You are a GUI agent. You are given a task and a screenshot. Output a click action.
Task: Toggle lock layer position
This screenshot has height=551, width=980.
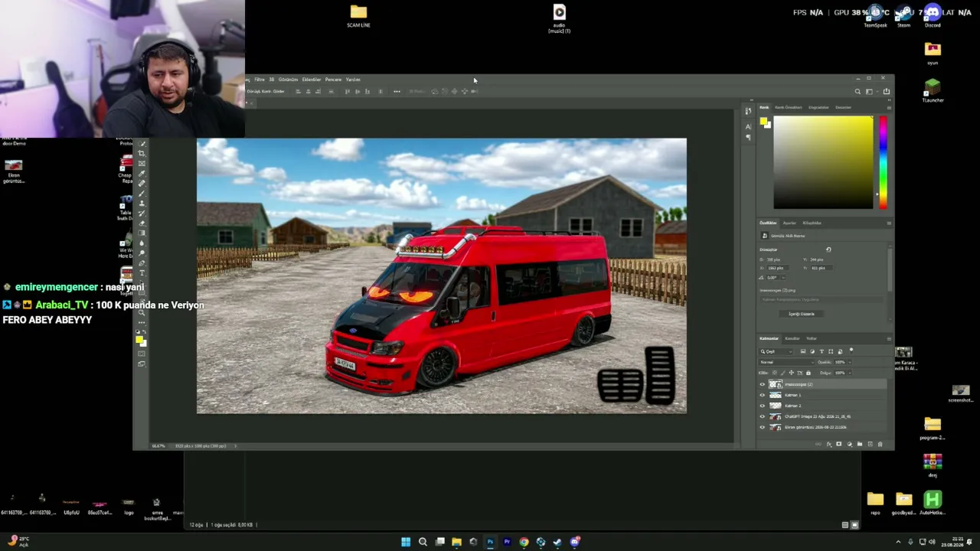point(792,373)
